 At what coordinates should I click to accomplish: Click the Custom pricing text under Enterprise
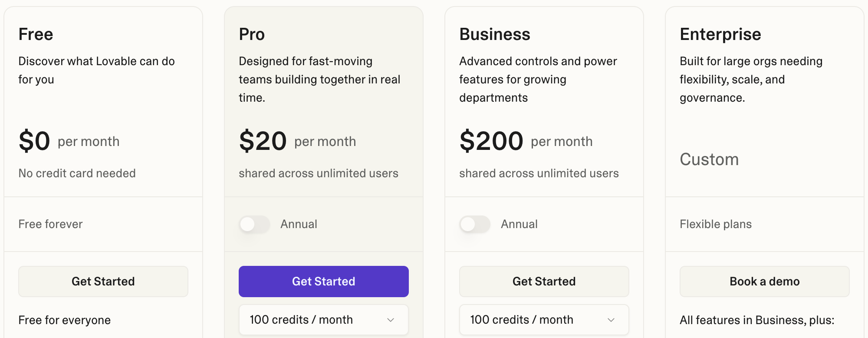pos(709,159)
